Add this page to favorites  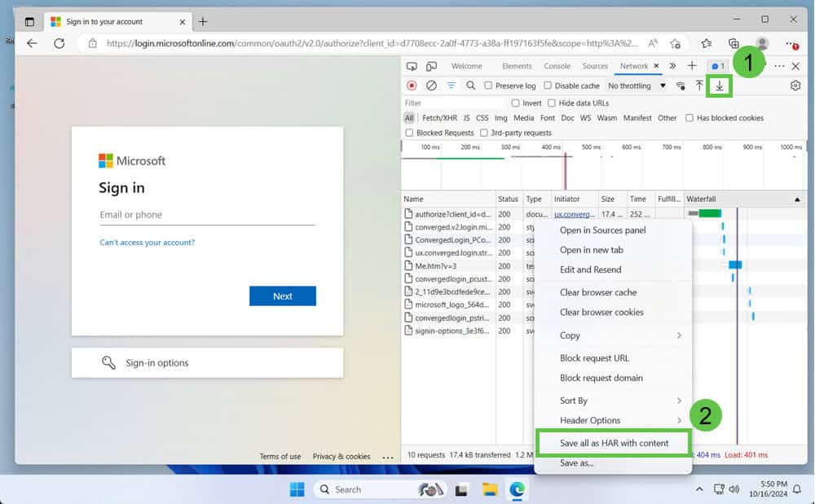point(675,44)
